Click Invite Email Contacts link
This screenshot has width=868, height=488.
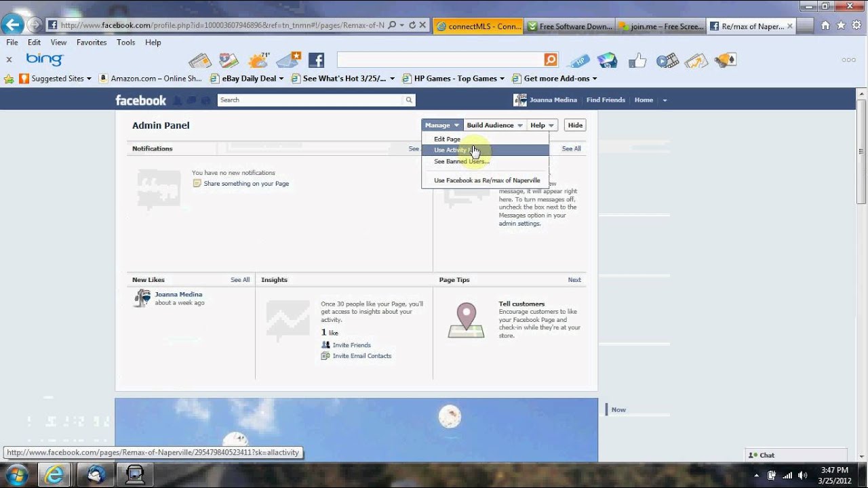pyautogui.click(x=361, y=356)
